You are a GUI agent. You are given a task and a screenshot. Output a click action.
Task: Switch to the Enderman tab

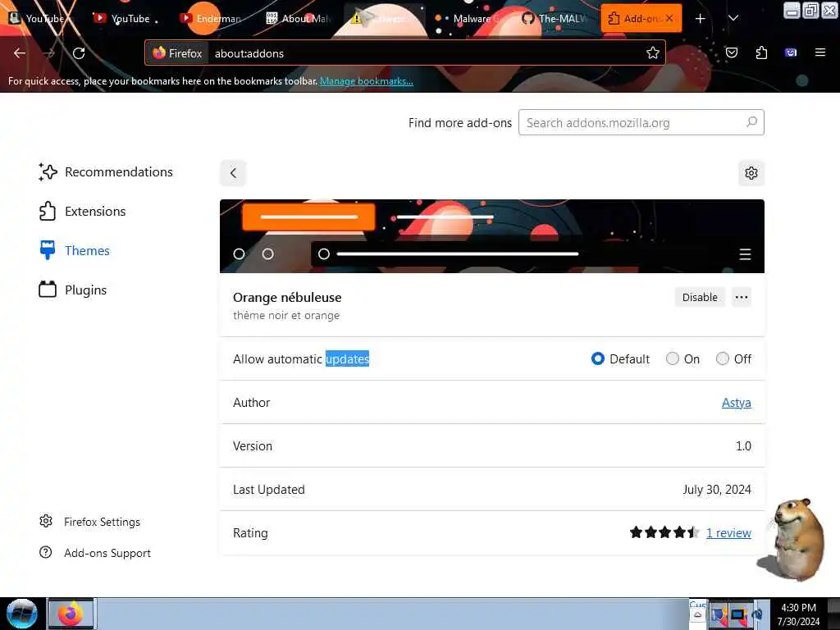(x=214, y=19)
